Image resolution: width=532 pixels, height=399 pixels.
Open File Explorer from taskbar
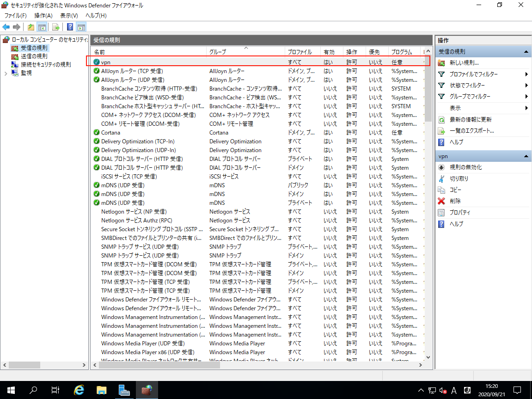101,390
